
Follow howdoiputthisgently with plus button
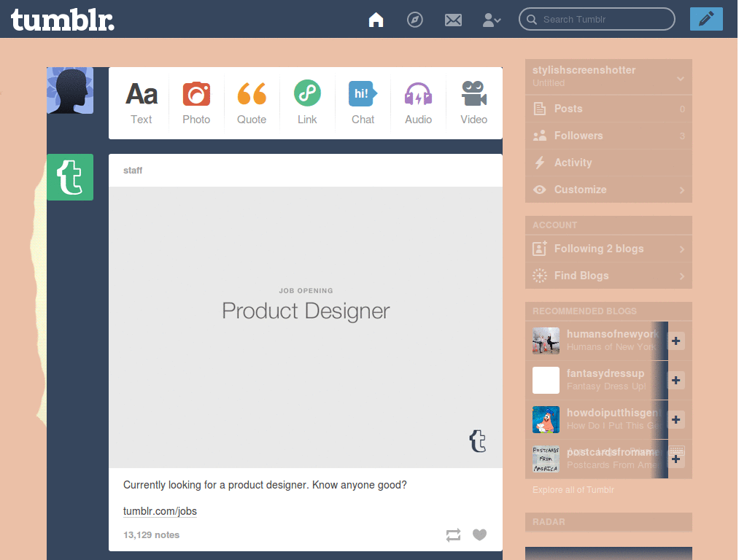point(676,419)
